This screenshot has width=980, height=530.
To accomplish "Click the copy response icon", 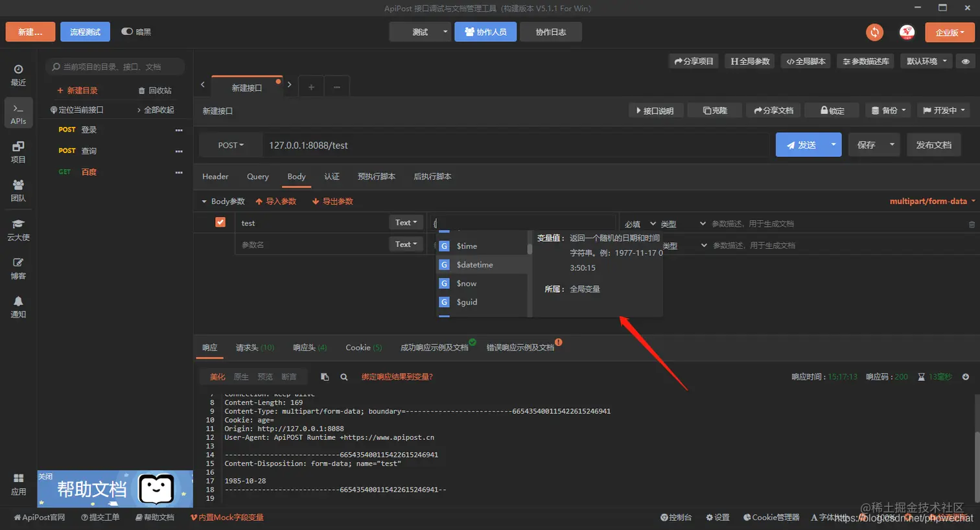I will point(325,376).
